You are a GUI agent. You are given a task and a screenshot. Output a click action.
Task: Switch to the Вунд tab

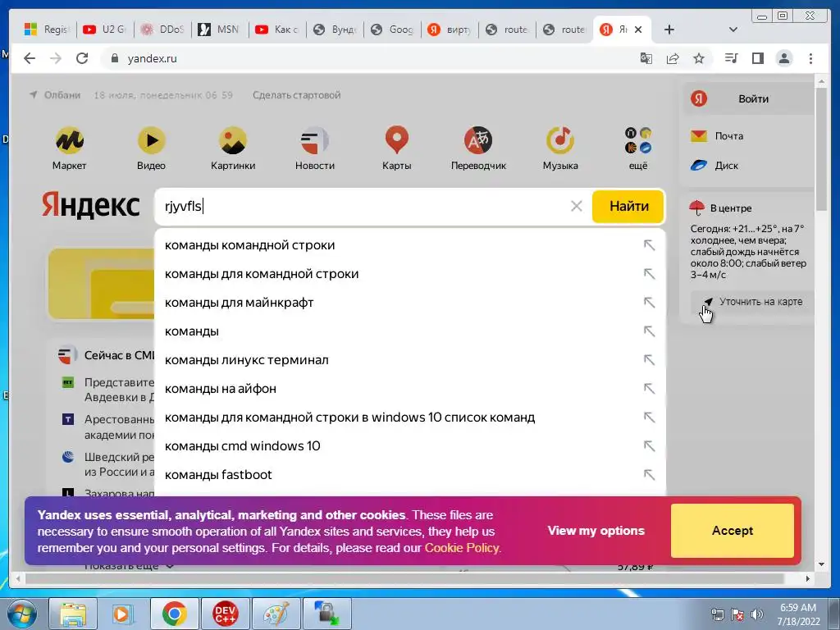(x=335, y=30)
